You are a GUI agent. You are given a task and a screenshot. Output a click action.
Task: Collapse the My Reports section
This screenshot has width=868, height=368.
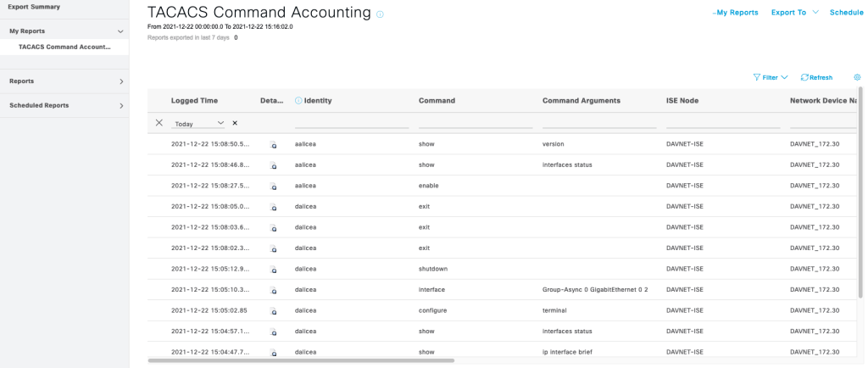point(120,31)
